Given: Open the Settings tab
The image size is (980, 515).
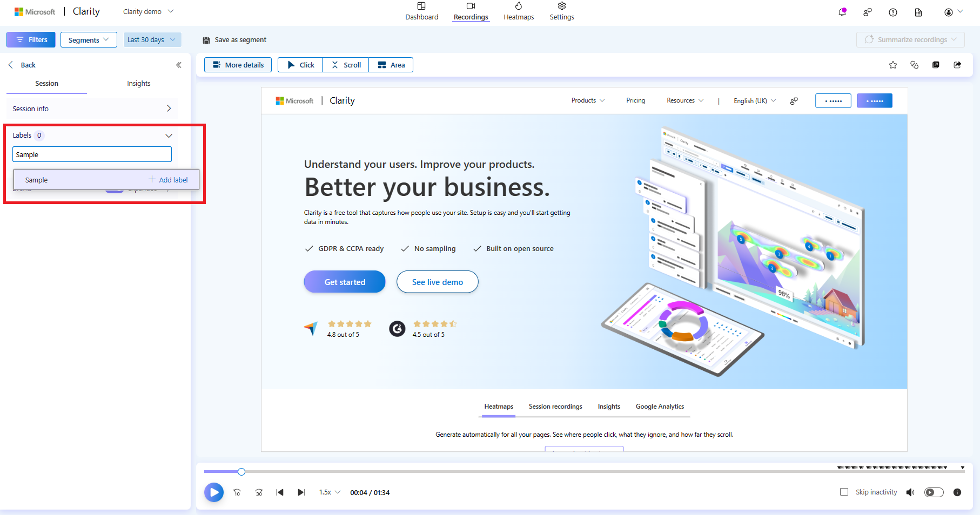Looking at the screenshot, I should 562,11.
